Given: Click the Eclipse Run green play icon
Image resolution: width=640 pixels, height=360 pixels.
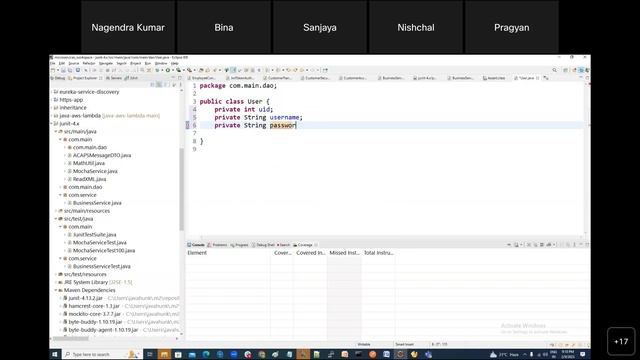Looking at the screenshot, I should (x=168, y=70).
